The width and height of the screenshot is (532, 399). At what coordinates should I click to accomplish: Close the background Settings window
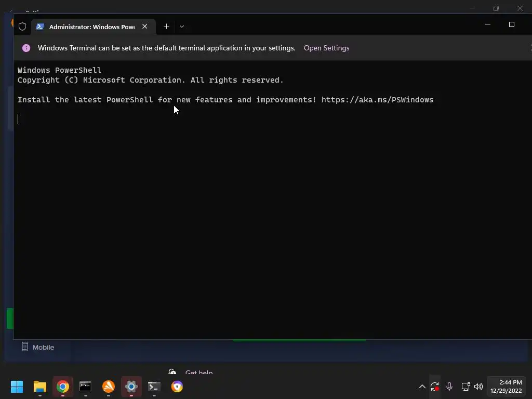point(520,8)
